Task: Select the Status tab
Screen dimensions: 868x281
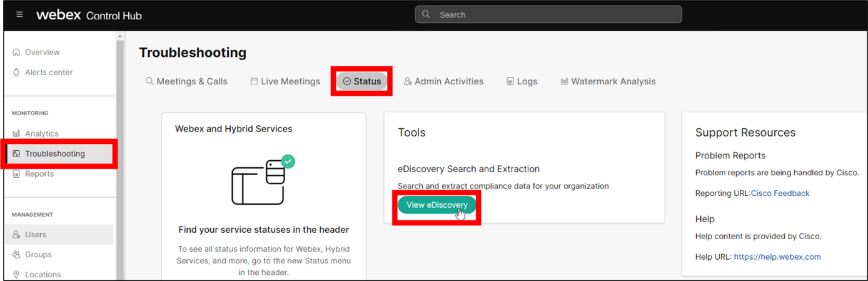Action: click(361, 81)
